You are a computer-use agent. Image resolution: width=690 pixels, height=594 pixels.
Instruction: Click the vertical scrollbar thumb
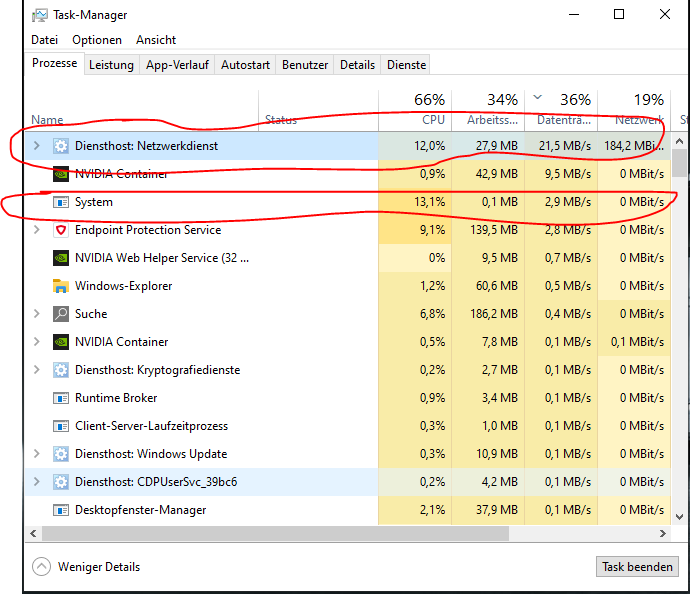[679, 163]
